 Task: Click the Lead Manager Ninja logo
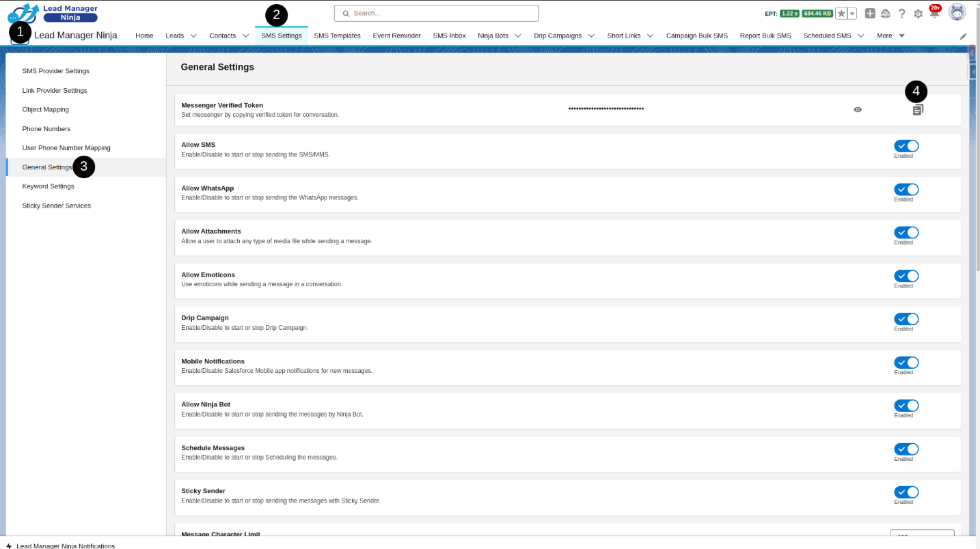click(53, 13)
